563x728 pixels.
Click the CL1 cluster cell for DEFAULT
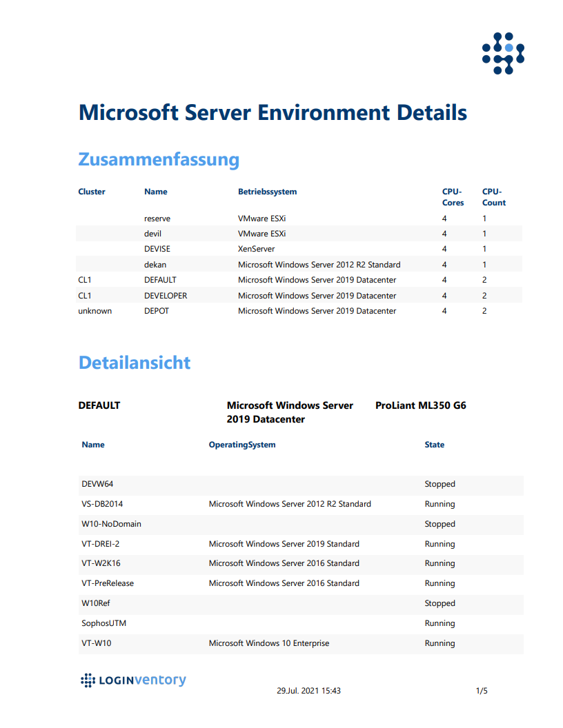(85, 280)
